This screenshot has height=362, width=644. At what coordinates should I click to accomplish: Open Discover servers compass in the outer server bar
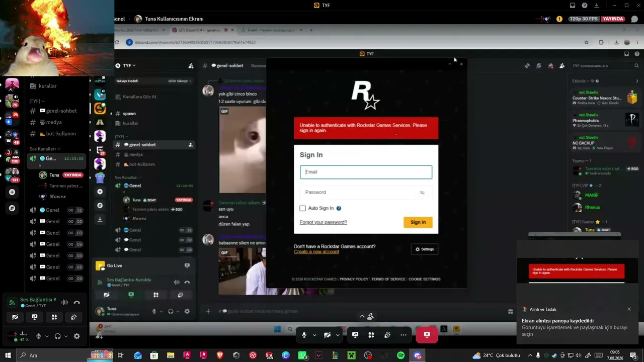point(12,208)
